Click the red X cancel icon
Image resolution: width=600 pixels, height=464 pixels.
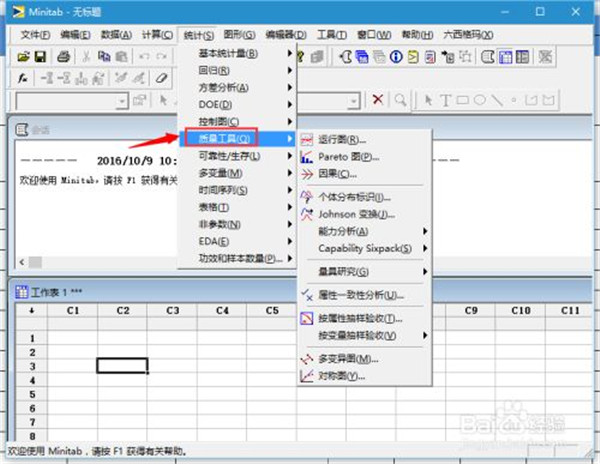tap(378, 100)
